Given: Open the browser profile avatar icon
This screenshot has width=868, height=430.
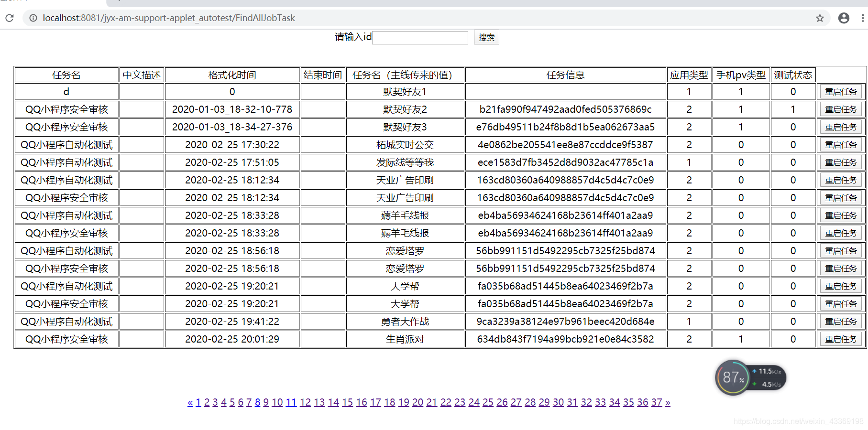Looking at the screenshot, I should coord(844,18).
